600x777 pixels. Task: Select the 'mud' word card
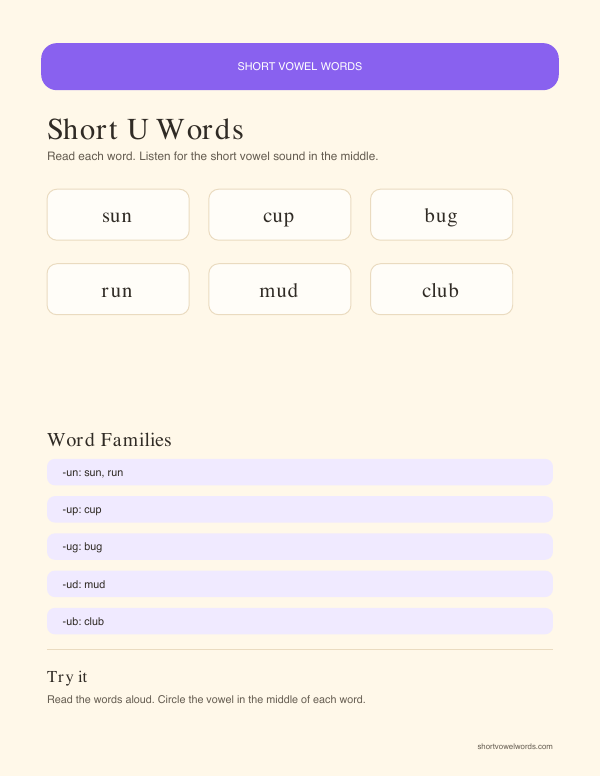click(x=279, y=289)
